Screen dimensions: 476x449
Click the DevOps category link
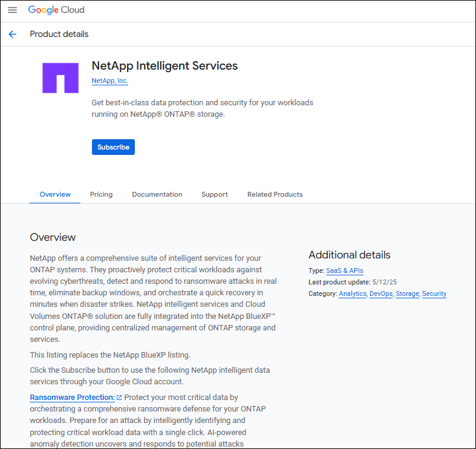(381, 293)
